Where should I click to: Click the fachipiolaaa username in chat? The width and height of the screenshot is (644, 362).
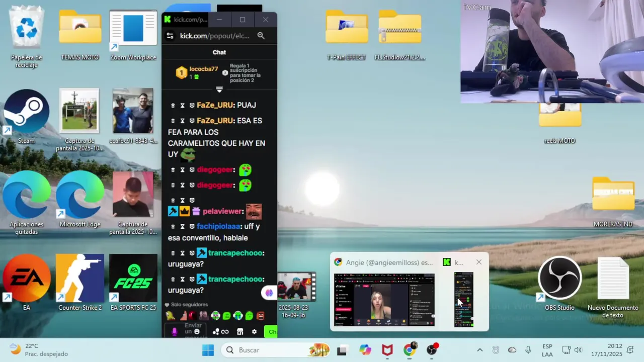coord(218,227)
